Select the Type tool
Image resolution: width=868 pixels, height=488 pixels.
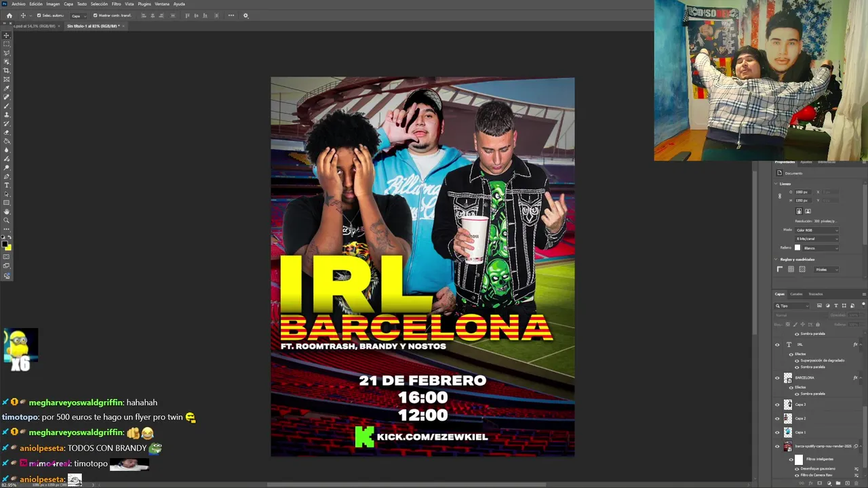(7, 185)
